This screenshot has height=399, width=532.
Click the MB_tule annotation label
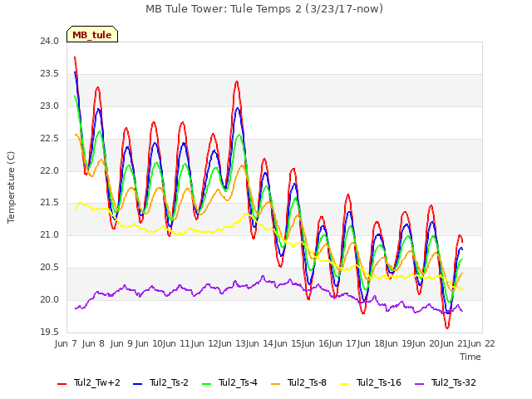[x=92, y=34]
